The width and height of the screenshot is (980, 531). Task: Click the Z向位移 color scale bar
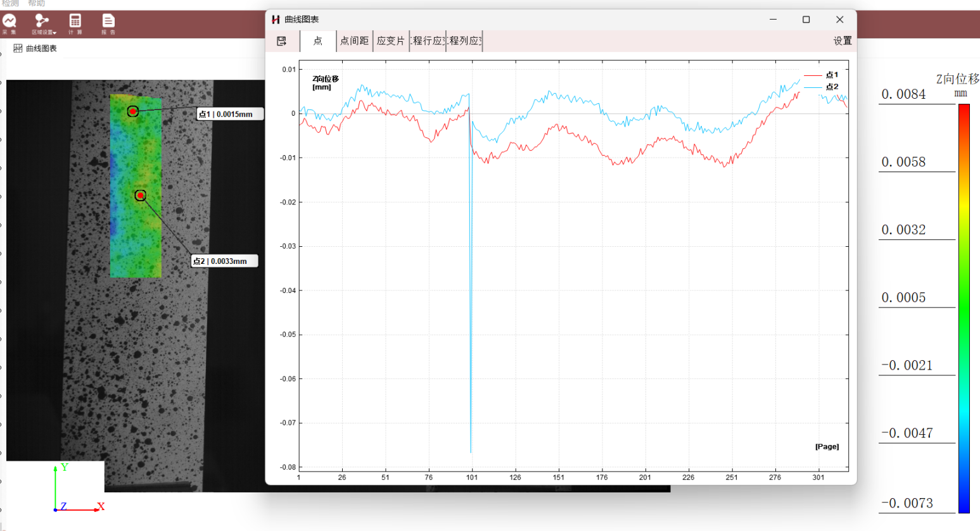(964, 308)
